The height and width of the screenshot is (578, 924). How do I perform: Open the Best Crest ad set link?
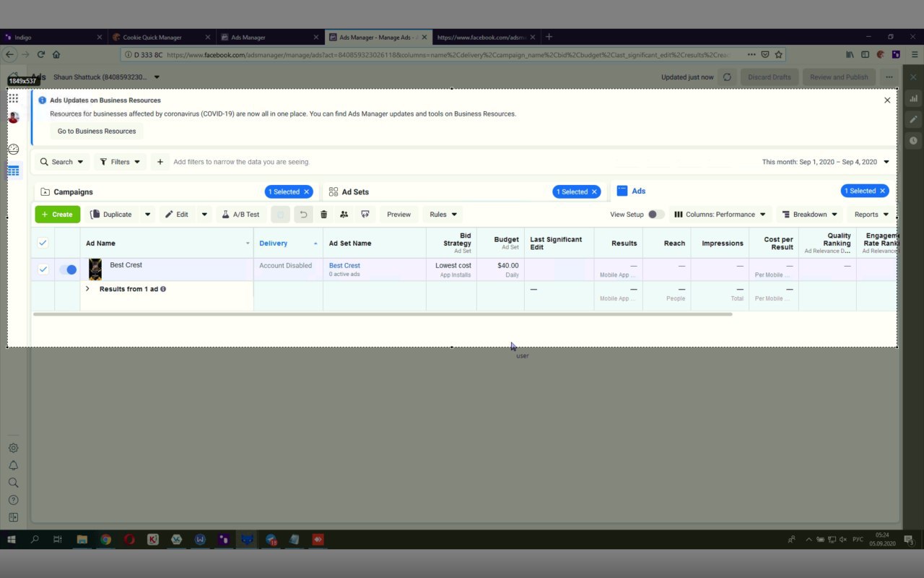pyautogui.click(x=344, y=265)
